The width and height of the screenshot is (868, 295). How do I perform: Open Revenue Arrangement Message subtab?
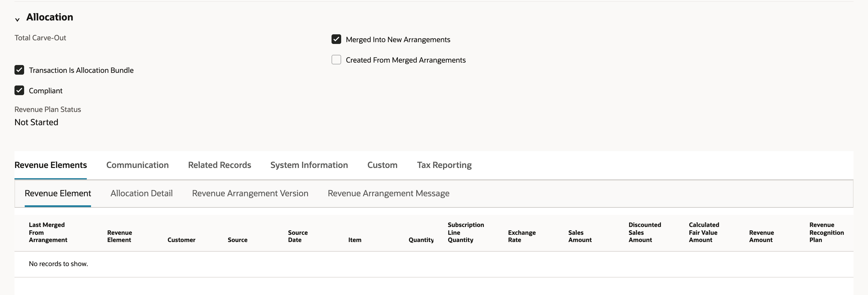pyautogui.click(x=388, y=193)
